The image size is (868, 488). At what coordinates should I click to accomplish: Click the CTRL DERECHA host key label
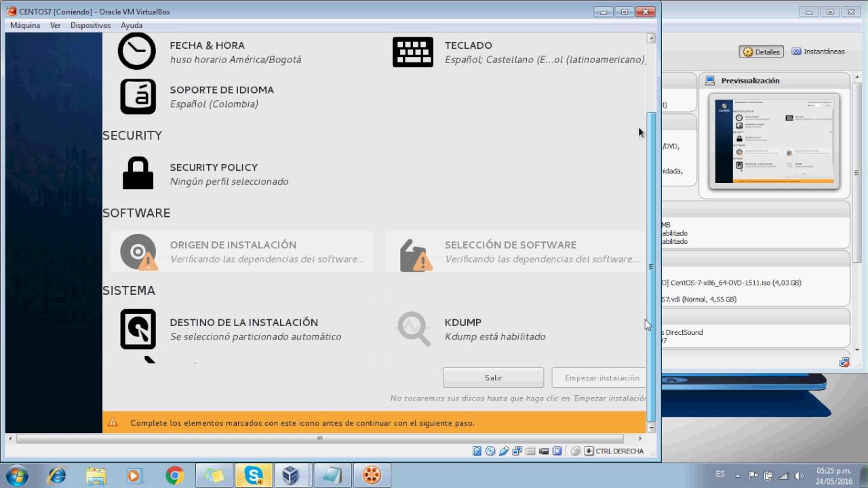click(x=620, y=451)
